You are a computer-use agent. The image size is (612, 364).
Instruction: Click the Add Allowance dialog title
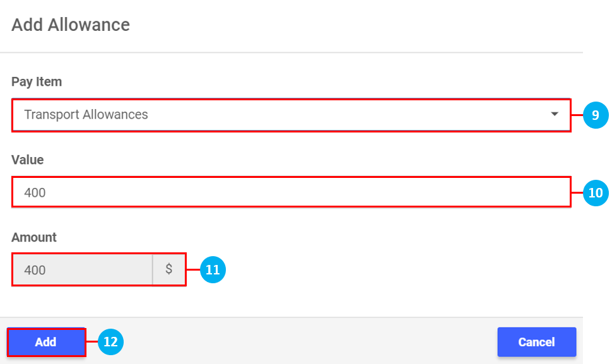71,25
